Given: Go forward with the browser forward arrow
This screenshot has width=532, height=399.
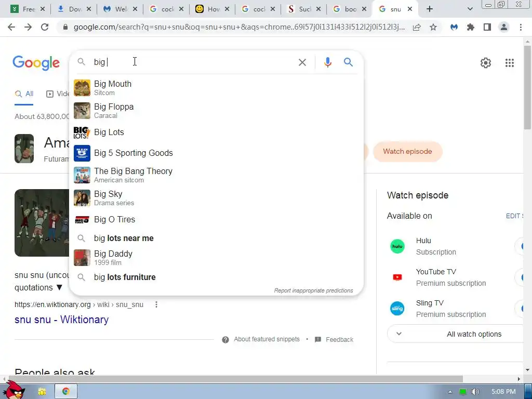Looking at the screenshot, I should point(28,27).
